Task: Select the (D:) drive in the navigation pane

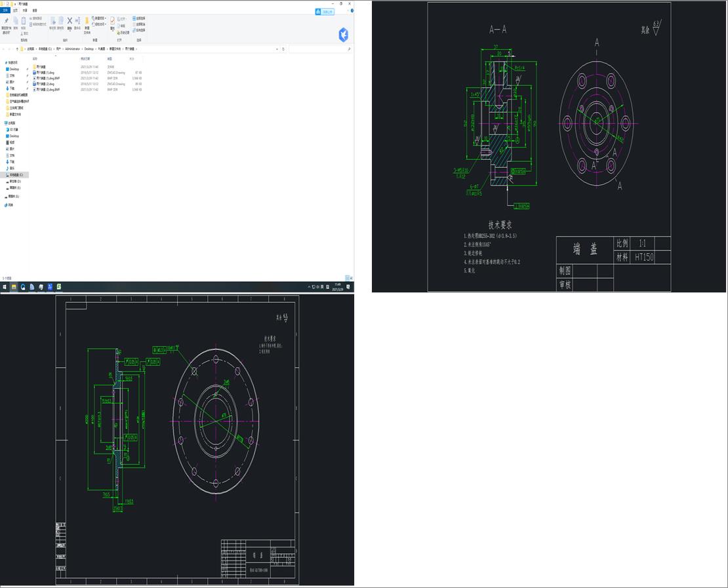Action: [x=14, y=182]
